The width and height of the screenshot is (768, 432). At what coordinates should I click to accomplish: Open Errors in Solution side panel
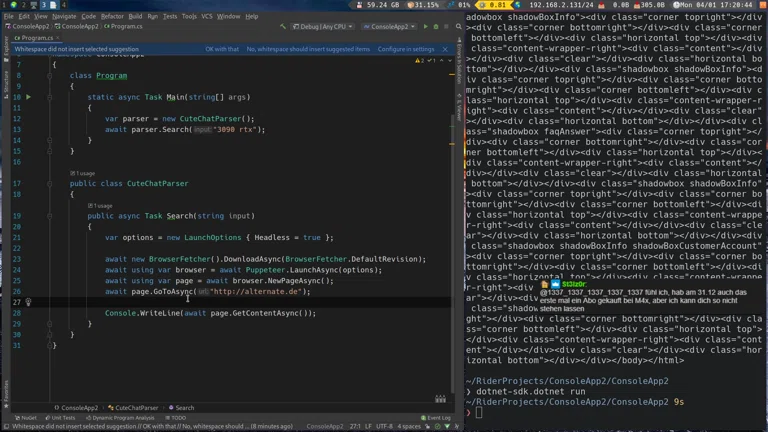coord(459,61)
